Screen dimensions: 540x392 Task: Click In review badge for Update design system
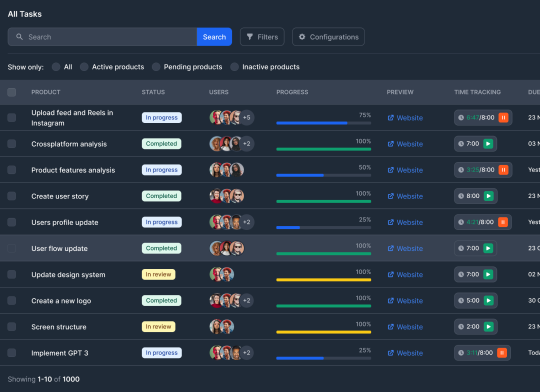coord(158,275)
